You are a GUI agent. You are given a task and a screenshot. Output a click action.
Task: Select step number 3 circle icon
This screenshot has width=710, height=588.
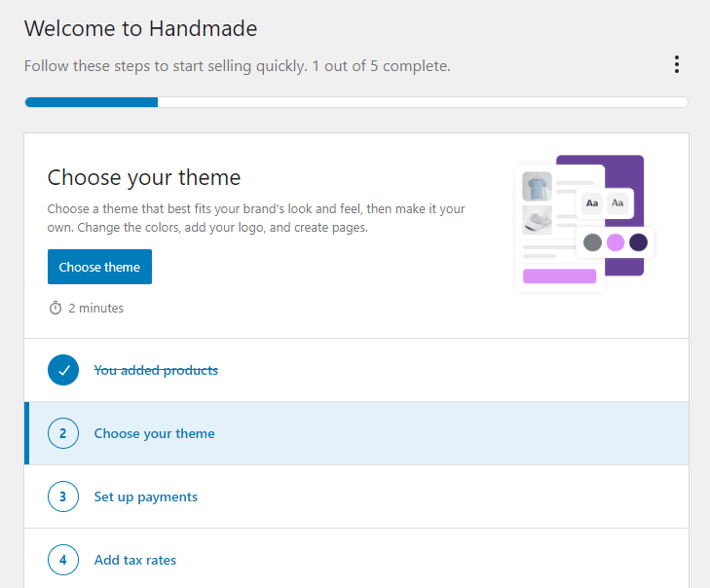[63, 496]
